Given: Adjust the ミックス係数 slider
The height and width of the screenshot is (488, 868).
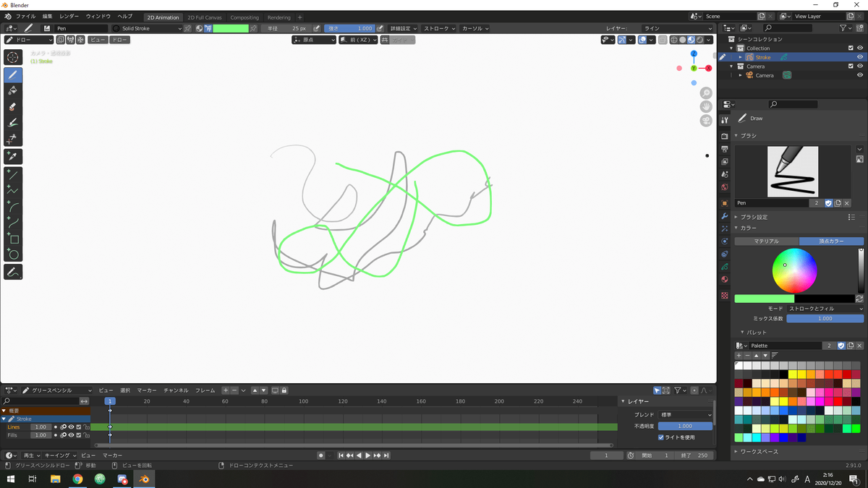Looking at the screenshot, I should (825, 319).
